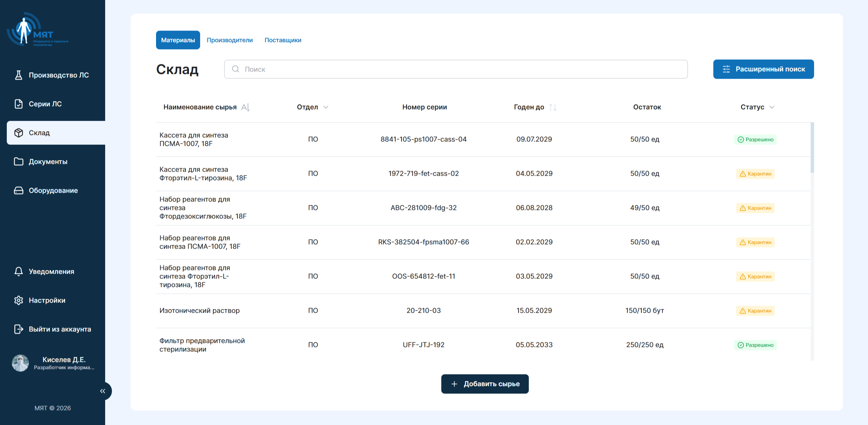Collapse the sidebar with the double-chevron icon
This screenshot has height=425, width=868.
click(x=103, y=391)
